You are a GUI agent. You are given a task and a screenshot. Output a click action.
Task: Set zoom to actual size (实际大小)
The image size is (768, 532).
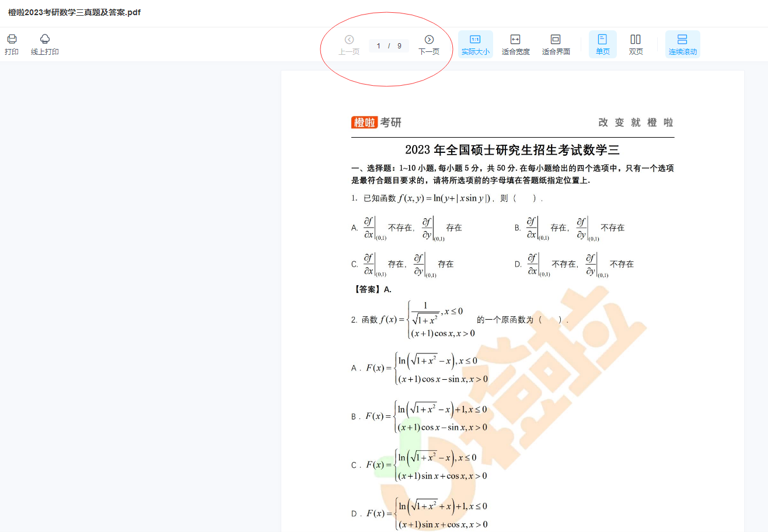tap(475, 44)
